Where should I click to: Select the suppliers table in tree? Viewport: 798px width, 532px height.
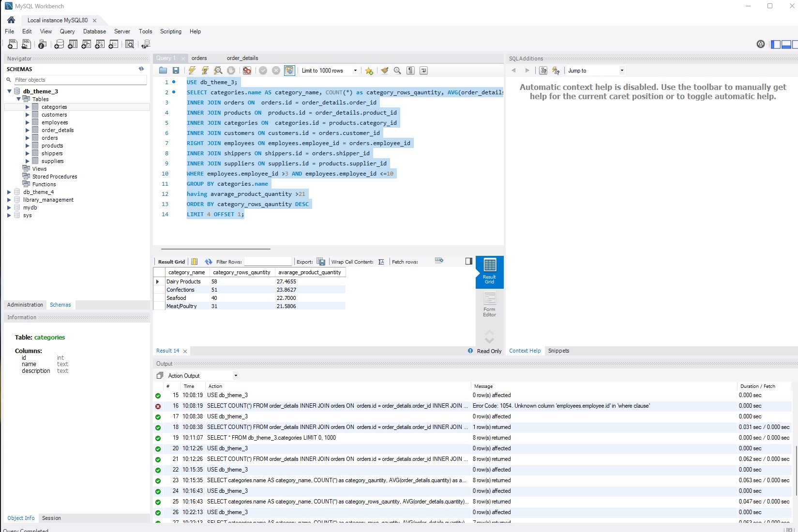point(52,161)
